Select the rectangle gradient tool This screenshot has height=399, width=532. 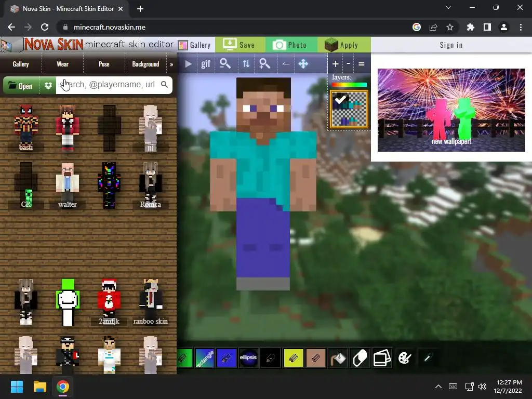(205, 358)
